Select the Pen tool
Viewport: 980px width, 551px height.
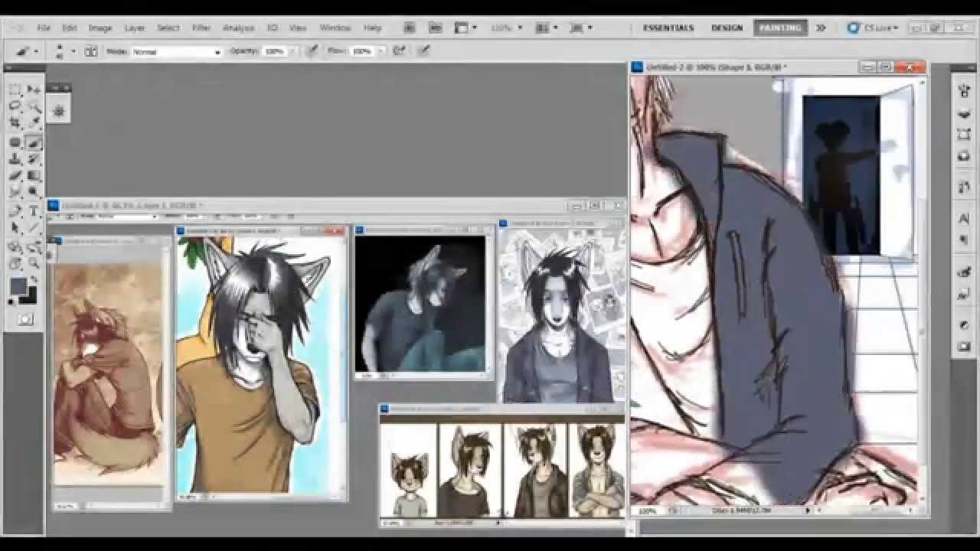click(x=15, y=210)
